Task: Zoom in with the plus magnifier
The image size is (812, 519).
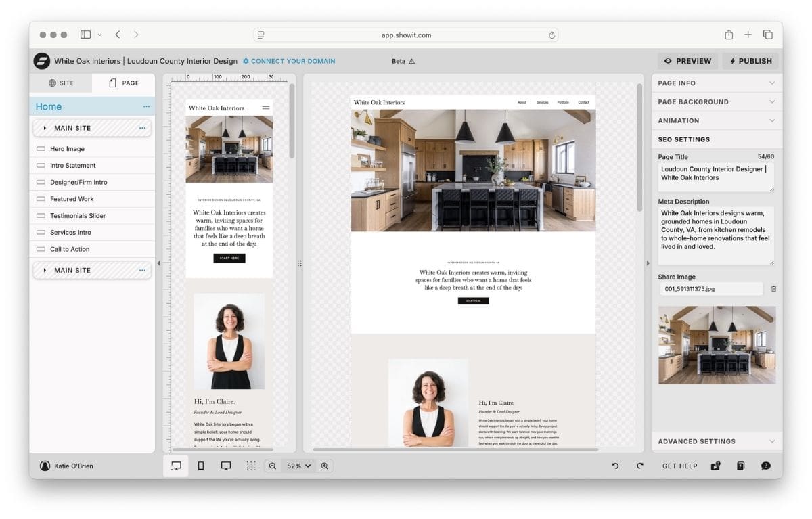Action: pyautogui.click(x=325, y=466)
